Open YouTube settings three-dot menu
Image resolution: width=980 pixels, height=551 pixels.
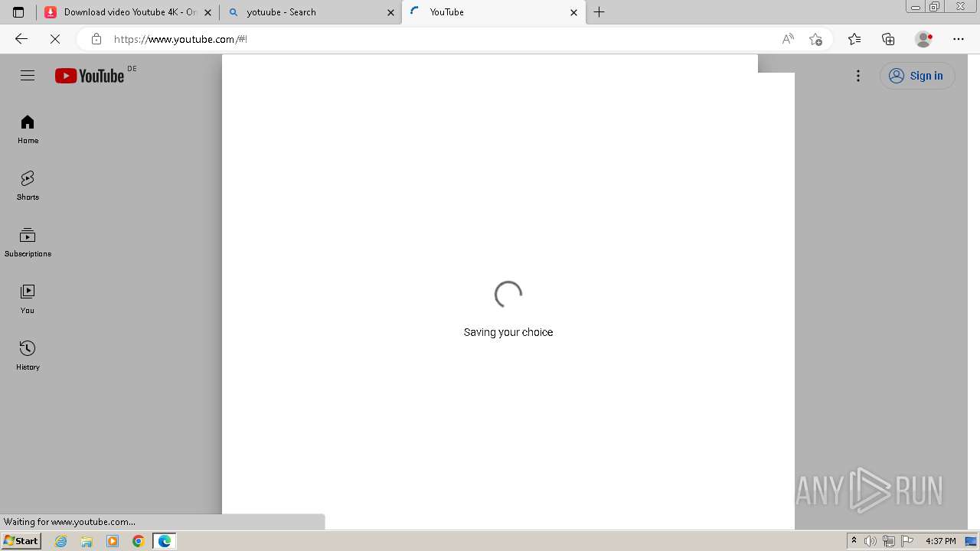point(858,76)
